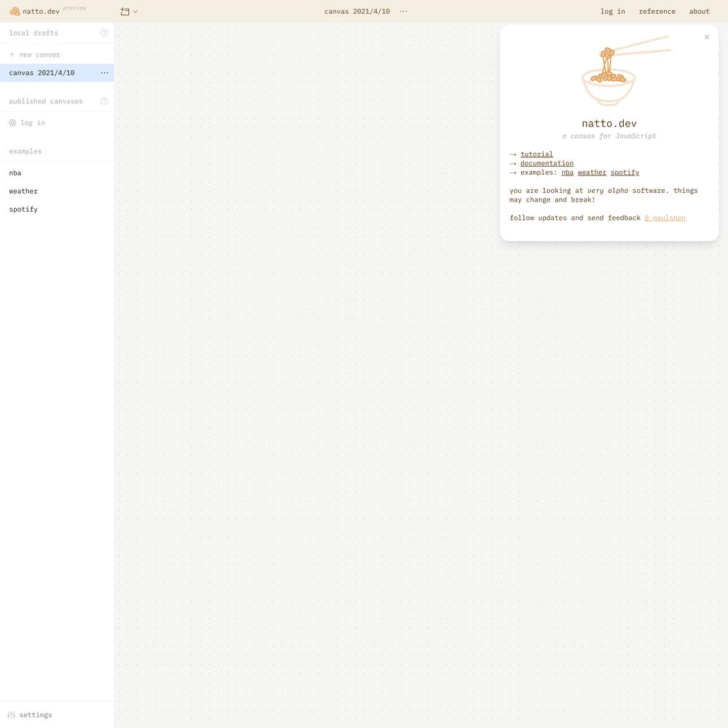Expand the add pane dropdown chevron

click(135, 12)
